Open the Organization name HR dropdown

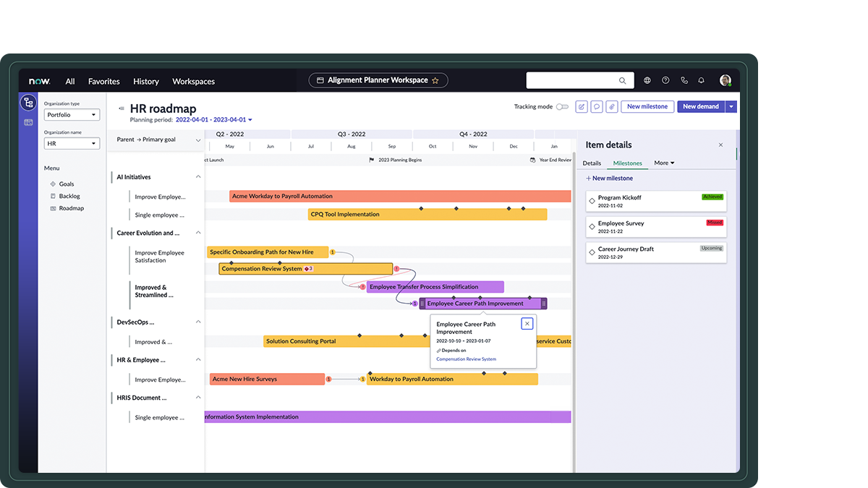pyautogui.click(x=72, y=144)
